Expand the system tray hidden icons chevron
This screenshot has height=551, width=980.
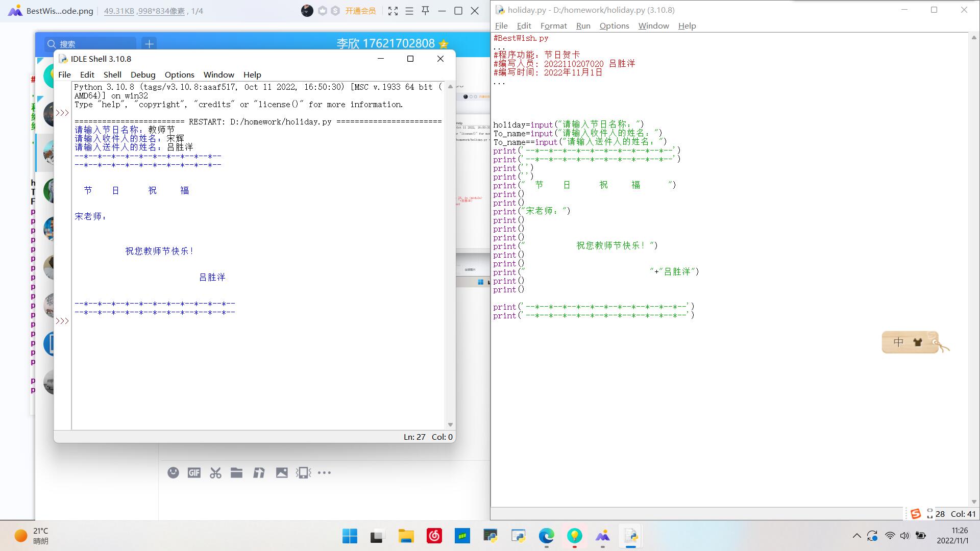[856, 536]
